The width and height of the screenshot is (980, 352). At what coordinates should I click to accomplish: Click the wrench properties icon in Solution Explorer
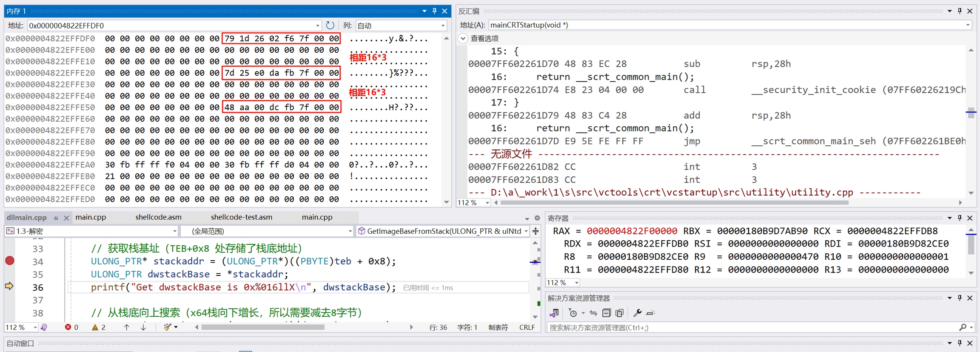point(637,313)
